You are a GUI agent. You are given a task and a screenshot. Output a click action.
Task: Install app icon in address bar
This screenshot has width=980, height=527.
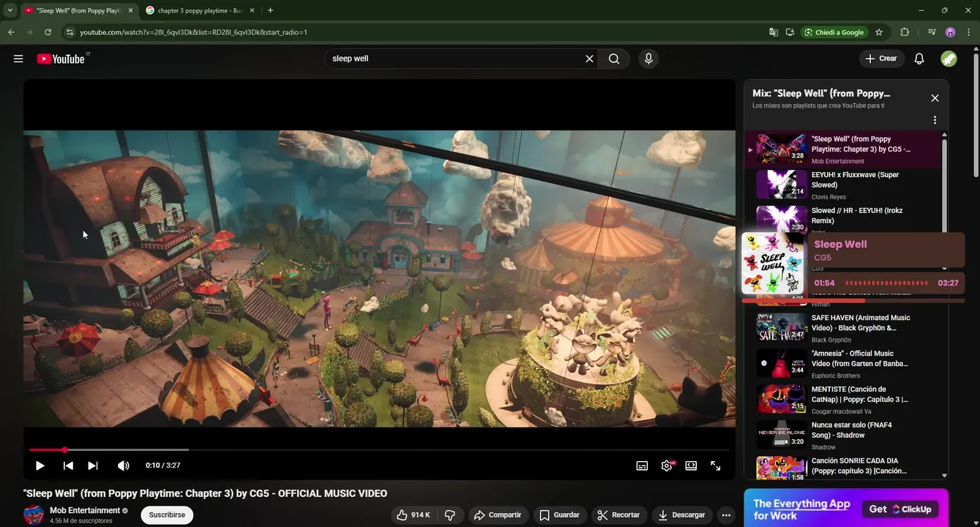coord(790,32)
